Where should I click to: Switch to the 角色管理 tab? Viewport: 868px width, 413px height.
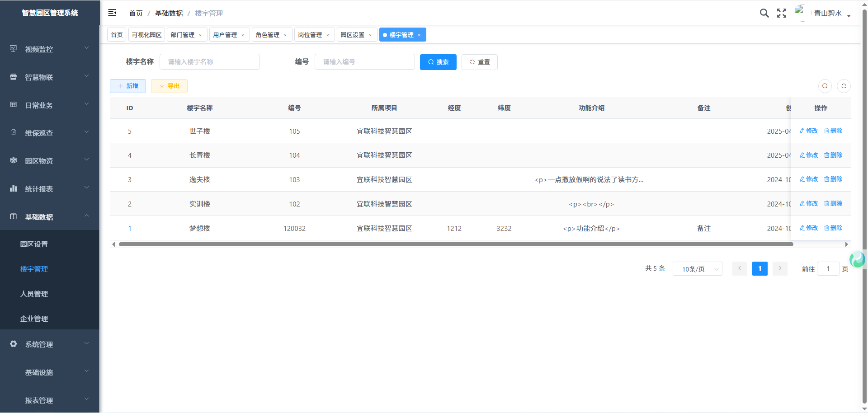click(267, 35)
